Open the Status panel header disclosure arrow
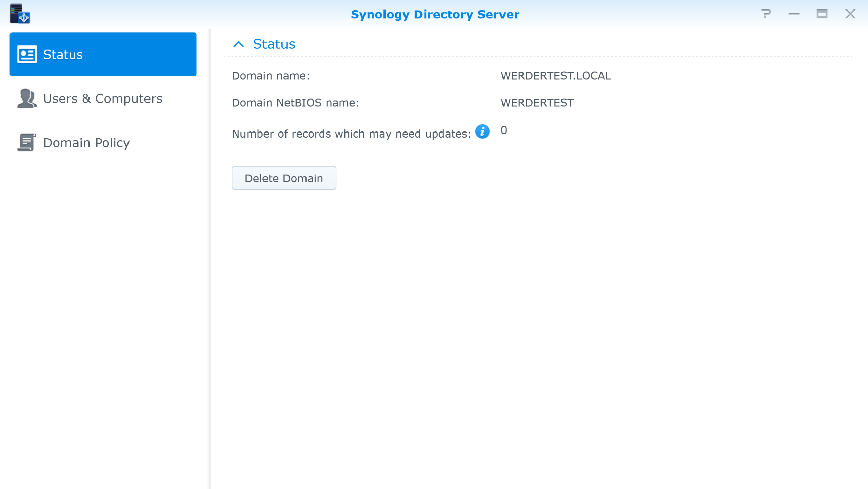Screen dimensions: 868x489 (239, 44)
